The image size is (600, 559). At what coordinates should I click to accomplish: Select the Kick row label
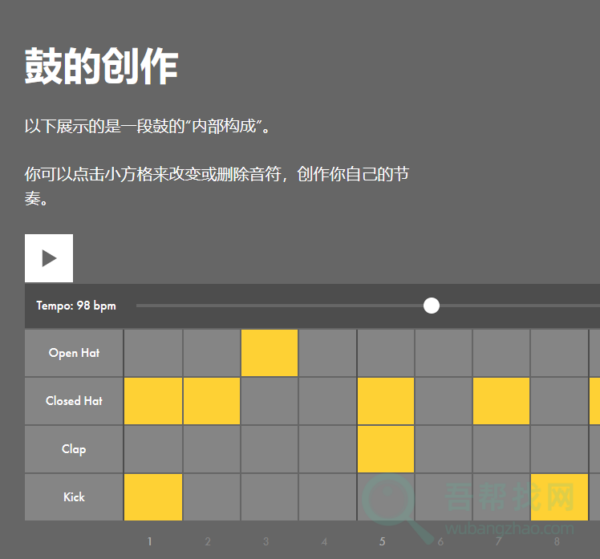pos(74,497)
